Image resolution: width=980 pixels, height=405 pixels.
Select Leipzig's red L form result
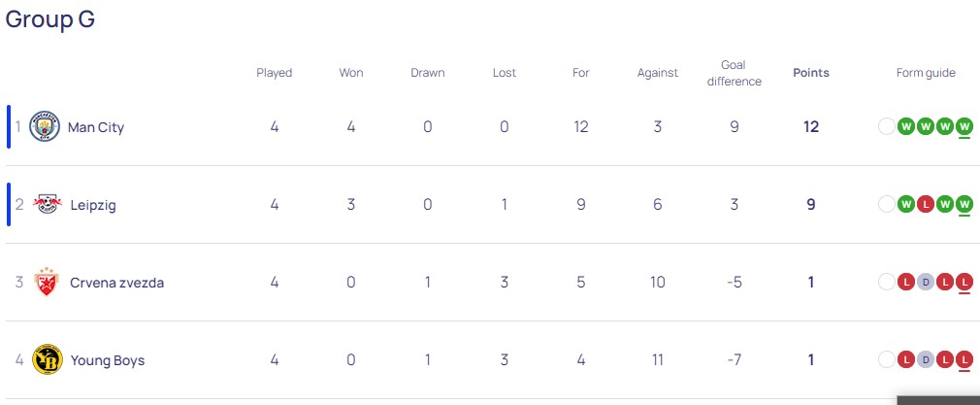(926, 204)
